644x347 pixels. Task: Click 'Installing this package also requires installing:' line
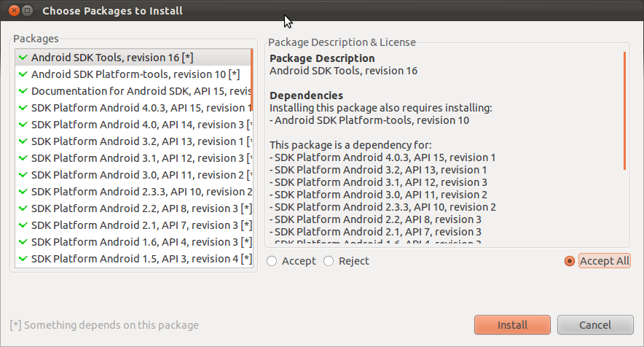click(x=381, y=108)
